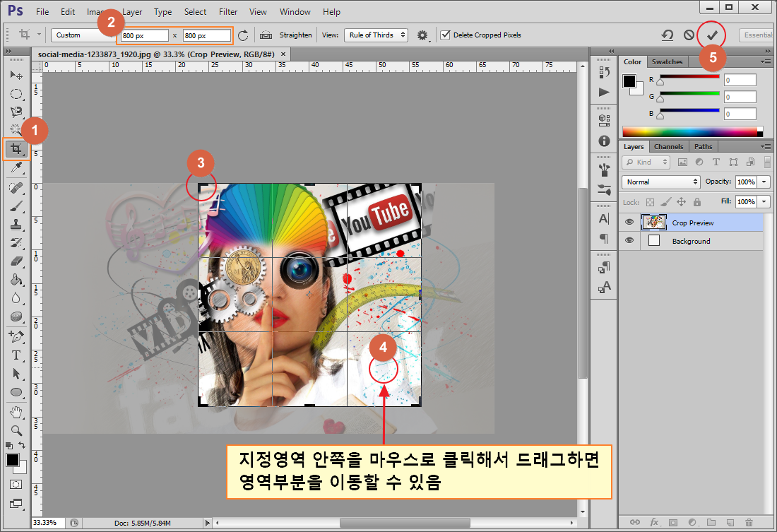Commit the crop with checkmark

tap(711, 35)
